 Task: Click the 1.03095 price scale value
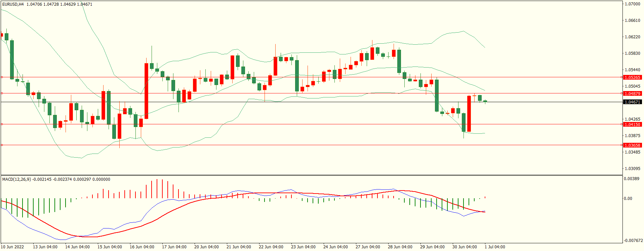(632, 169)
